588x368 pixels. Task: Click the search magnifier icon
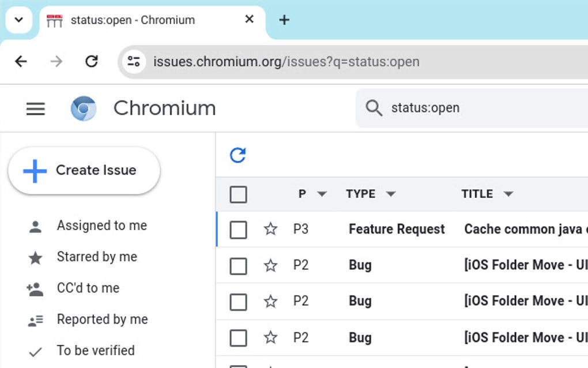coord(374,108)
